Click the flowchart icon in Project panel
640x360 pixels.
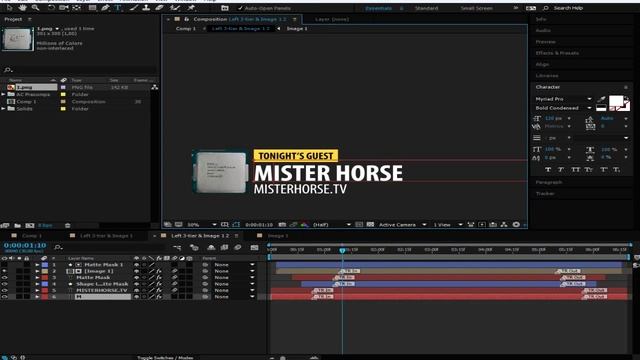click(x=155, y=87)
